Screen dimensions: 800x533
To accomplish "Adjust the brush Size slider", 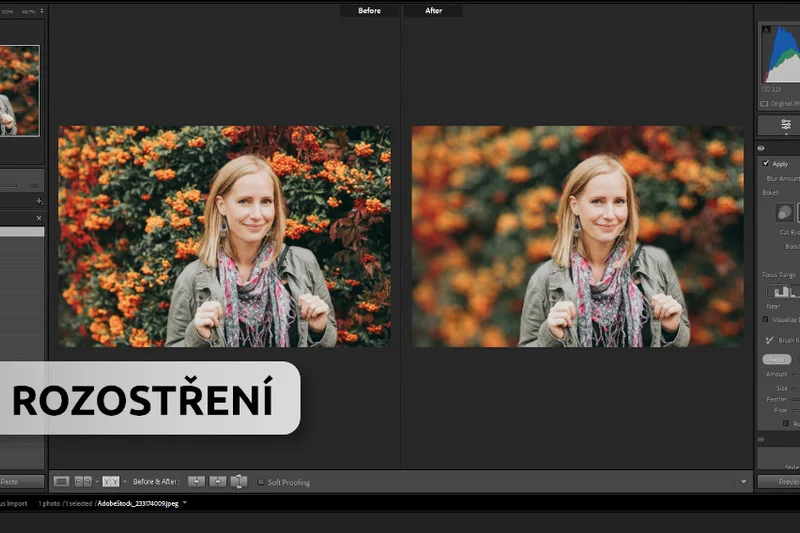I will 795,388.
